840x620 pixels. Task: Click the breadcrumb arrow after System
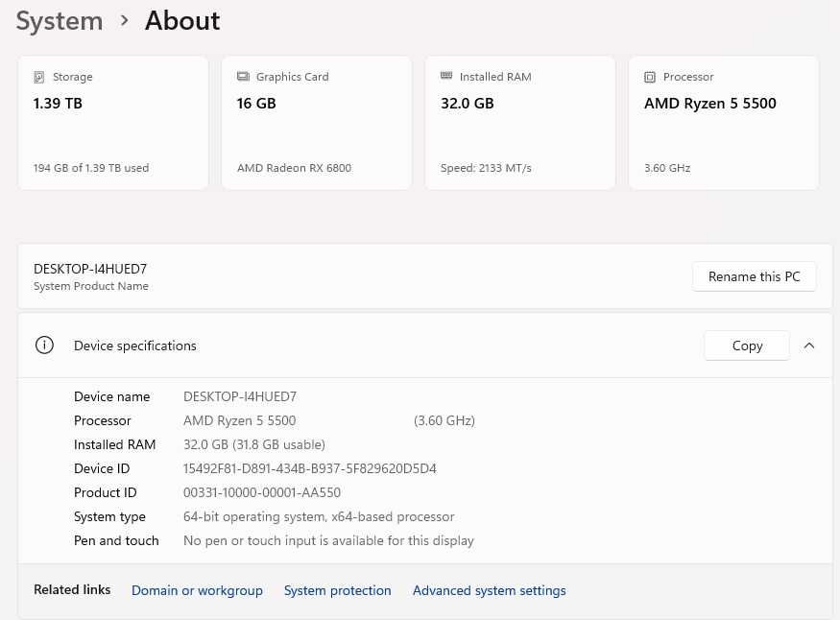click(x=124, y=21)
